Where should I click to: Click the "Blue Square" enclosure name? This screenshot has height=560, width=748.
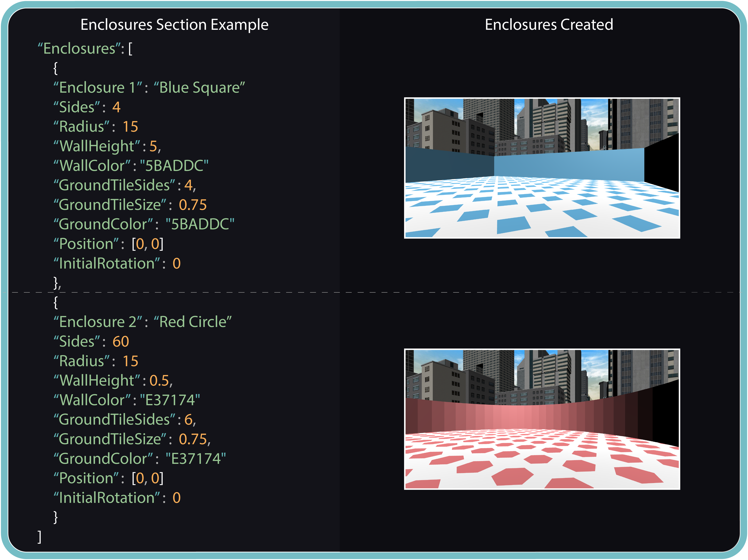[199, 87]
